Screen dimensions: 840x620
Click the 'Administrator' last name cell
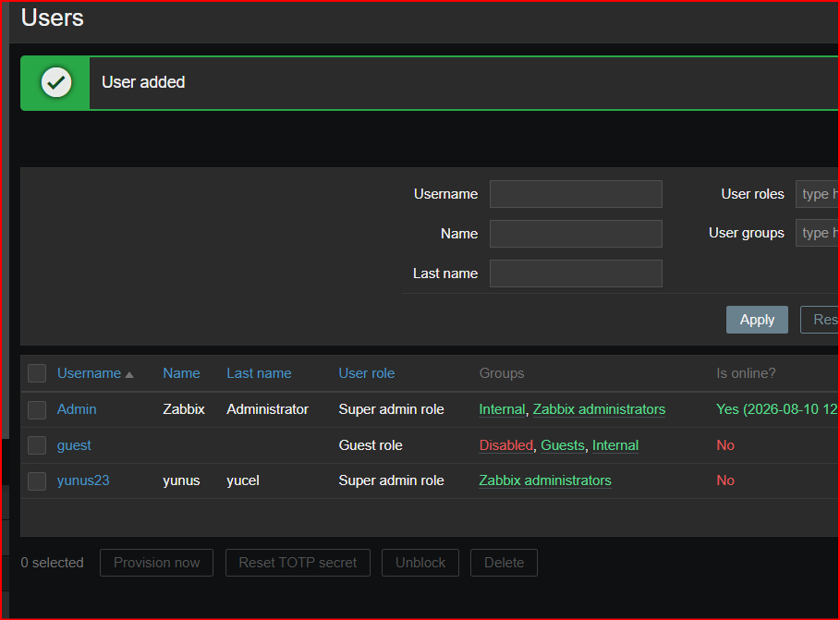point(267,409)
